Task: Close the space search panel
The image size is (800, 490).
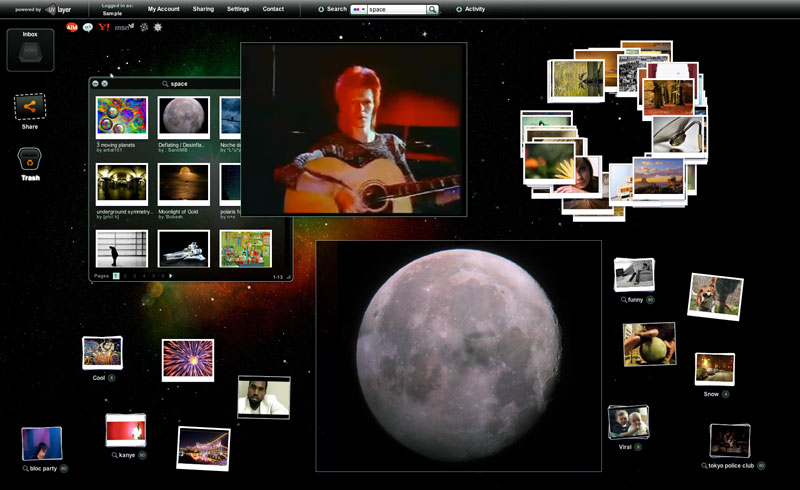Action: (x=105, y=83)
